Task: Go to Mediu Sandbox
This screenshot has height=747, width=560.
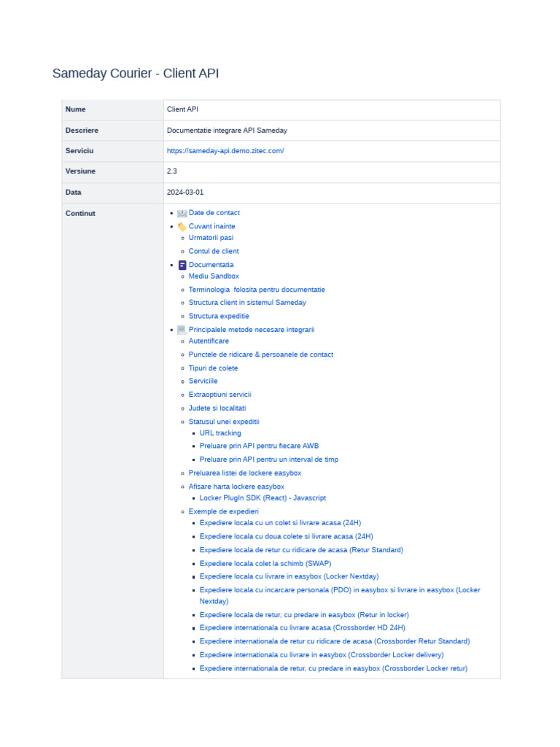Action: click(x=214, y=276)
